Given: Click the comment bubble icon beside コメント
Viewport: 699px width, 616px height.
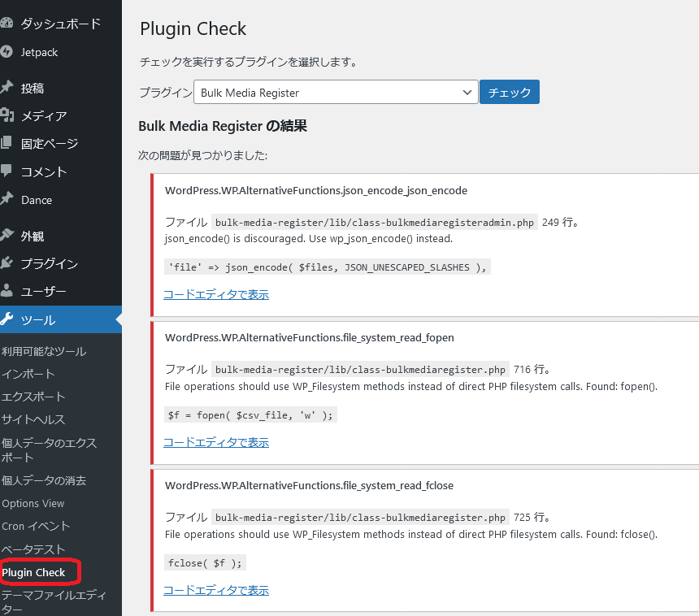Looking at the screenshot, I should (6, 171).
